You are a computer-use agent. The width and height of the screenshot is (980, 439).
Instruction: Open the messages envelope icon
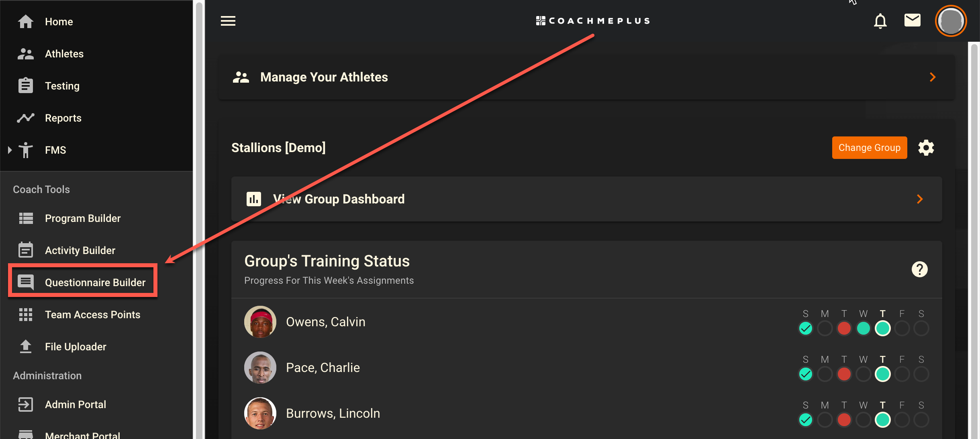tap(912, 20)
